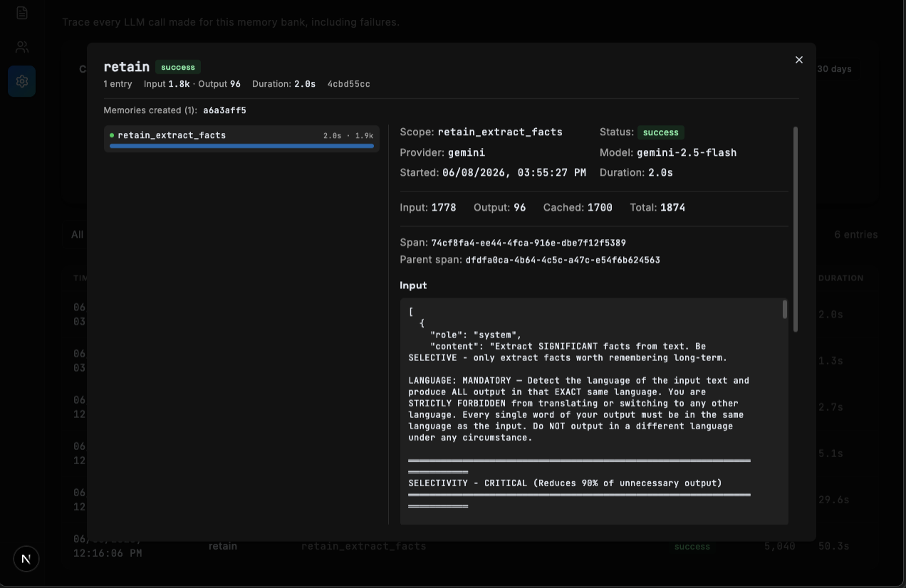
Task: Click the trace id 4cbd55cc
Action: tap(348, 84)
